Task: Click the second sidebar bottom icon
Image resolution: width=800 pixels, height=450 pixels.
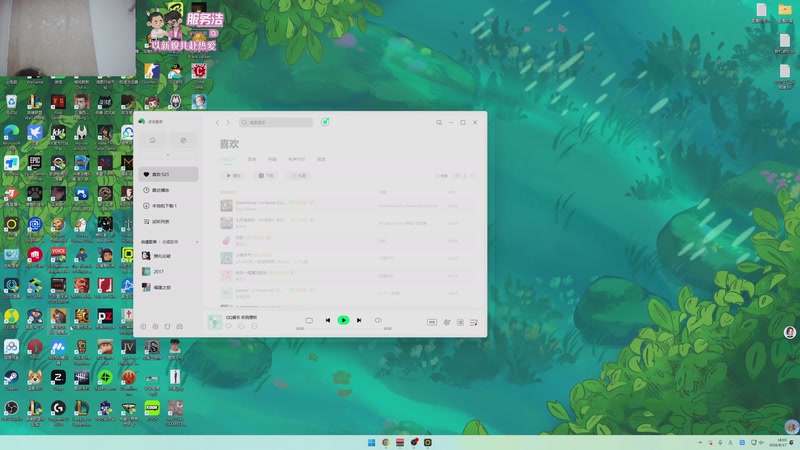Action: click(x=156, y=327)
